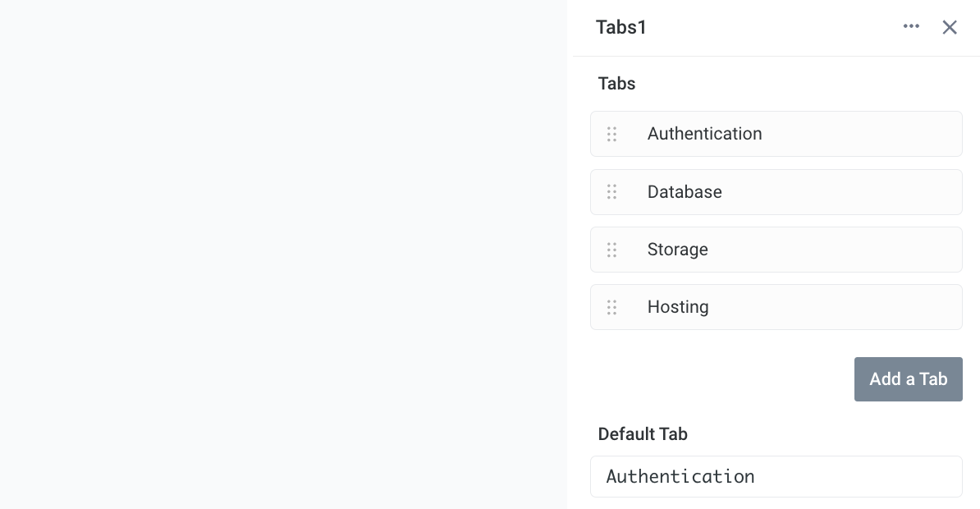Click the empty canvas on the left

(283, 254)
